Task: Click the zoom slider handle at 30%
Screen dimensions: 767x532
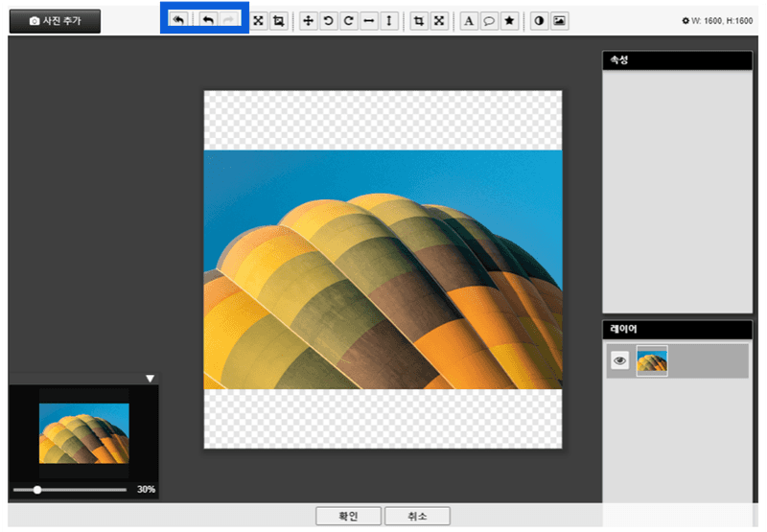Action: tap(37, 490)
